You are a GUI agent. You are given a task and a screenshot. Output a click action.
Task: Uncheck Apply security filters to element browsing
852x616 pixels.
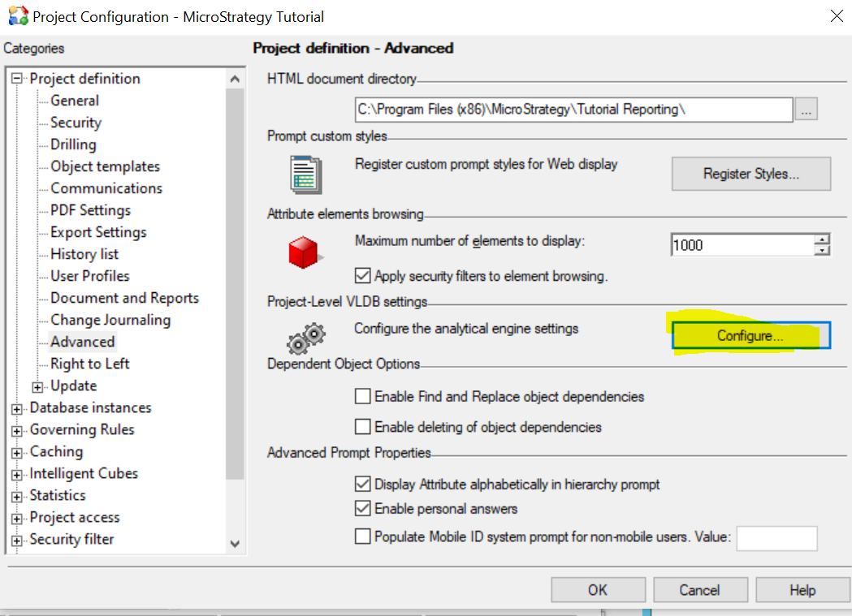(362, 275)
